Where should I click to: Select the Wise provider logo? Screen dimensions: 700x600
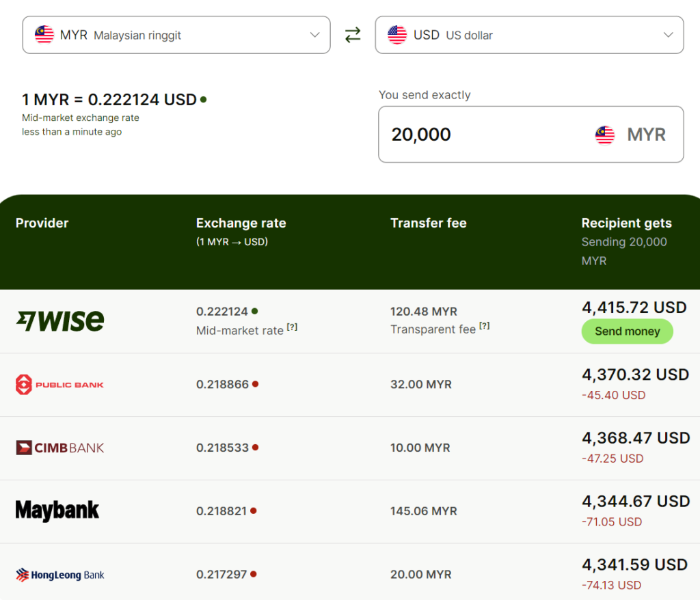59,320
